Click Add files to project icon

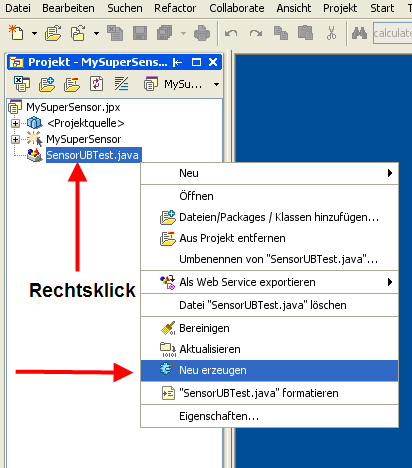pos(47,84)
